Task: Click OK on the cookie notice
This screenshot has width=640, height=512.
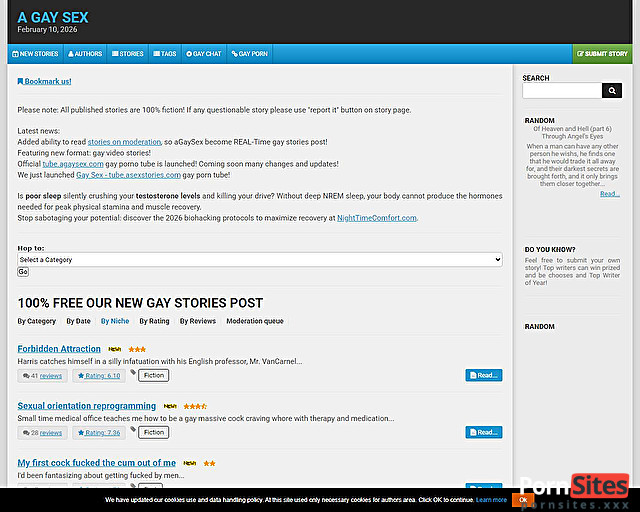Action: click(x=523, y=500)
